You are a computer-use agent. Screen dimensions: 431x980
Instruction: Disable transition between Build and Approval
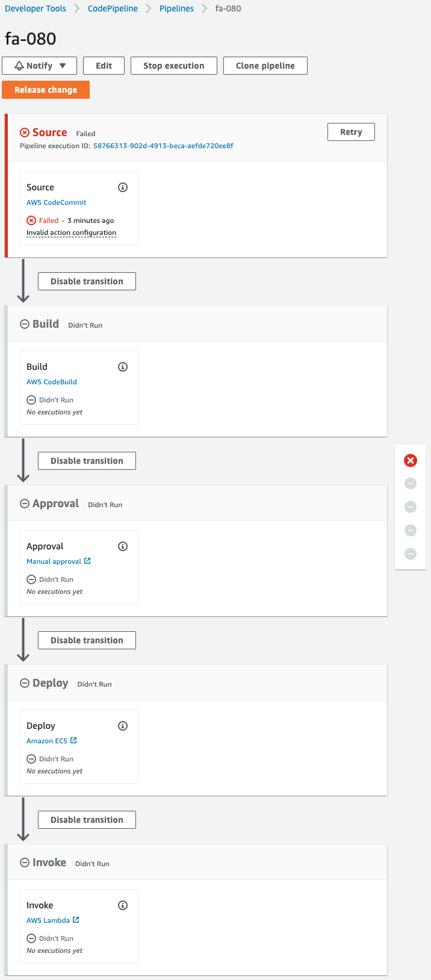point(87,461)
